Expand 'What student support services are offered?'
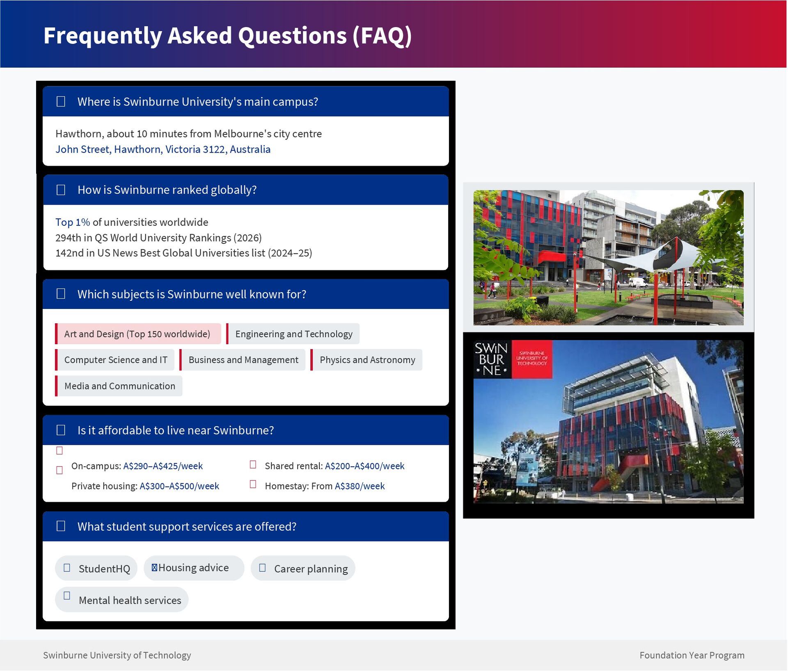Viewport: 788px width, 672px height. point(246,526)
